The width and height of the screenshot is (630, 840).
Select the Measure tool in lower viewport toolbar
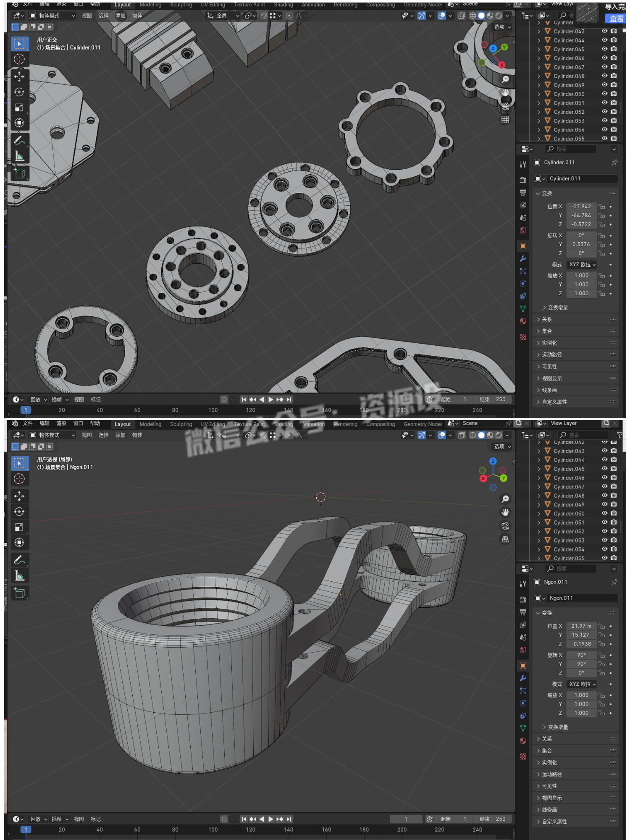point(19,575)
